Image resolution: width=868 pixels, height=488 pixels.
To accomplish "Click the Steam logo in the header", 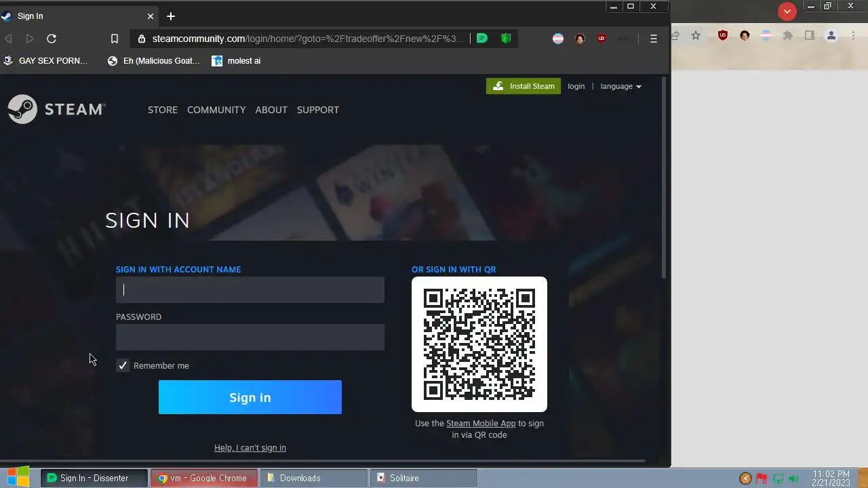I will (x=57, y=109).
